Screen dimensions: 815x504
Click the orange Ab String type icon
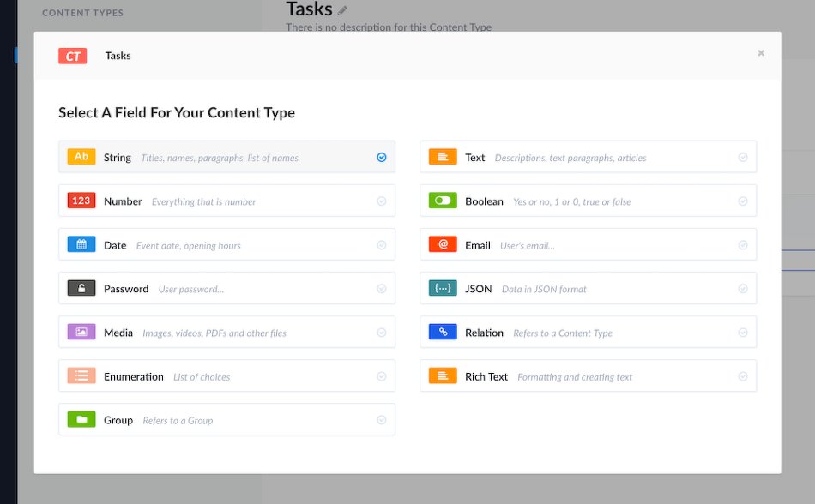pos(81,157)
